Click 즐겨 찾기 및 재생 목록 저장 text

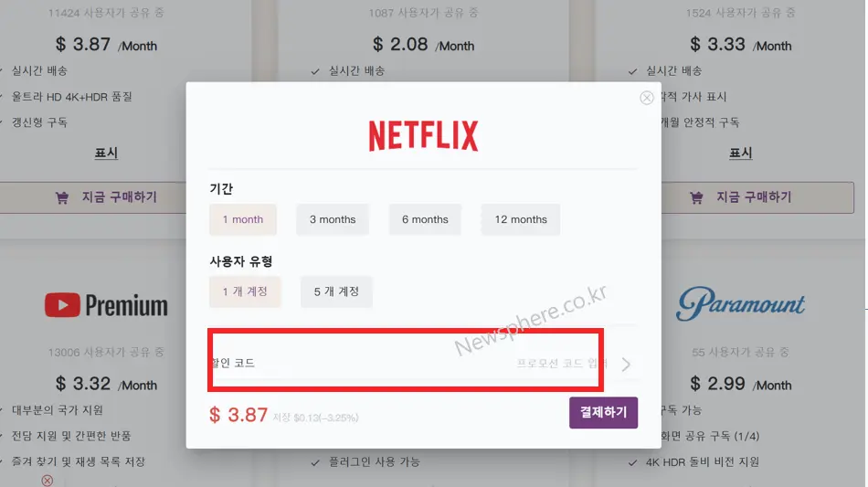(x=79, y=461)
